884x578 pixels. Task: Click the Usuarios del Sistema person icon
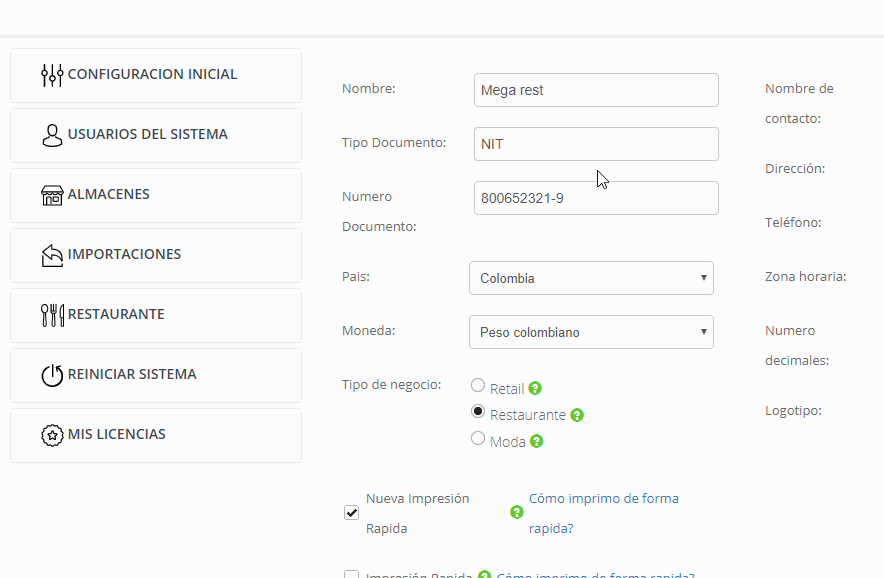(52, 134)
